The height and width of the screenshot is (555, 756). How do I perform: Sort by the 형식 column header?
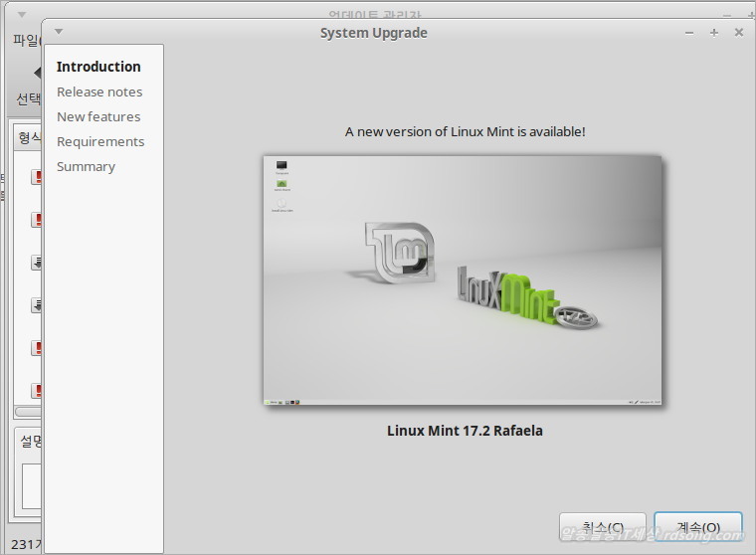coord(27,137)
